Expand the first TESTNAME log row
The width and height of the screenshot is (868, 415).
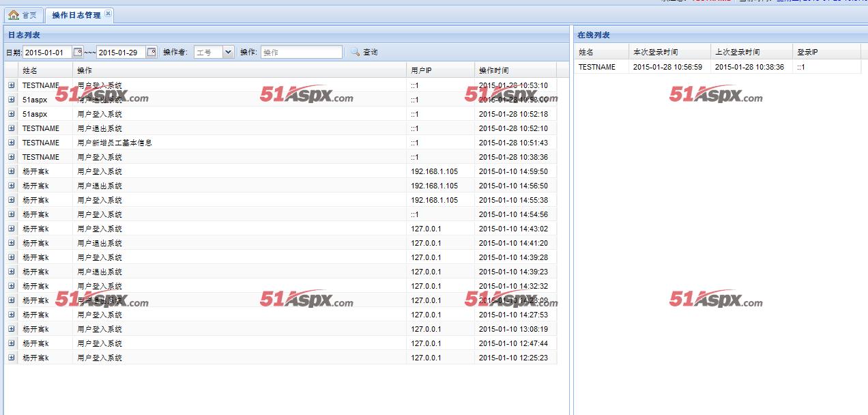pos(12,85)
